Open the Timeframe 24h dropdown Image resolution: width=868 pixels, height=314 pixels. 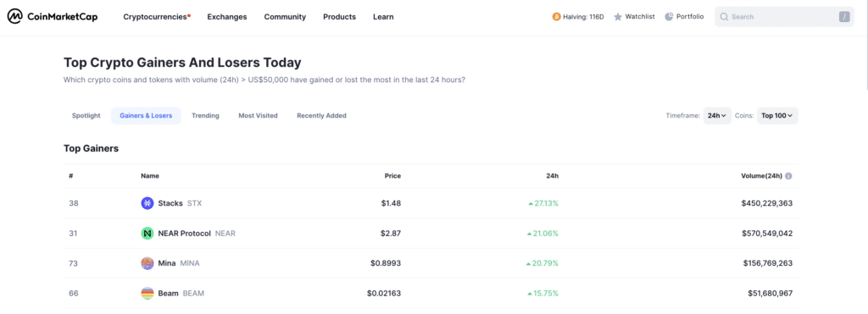click(717, 116)
